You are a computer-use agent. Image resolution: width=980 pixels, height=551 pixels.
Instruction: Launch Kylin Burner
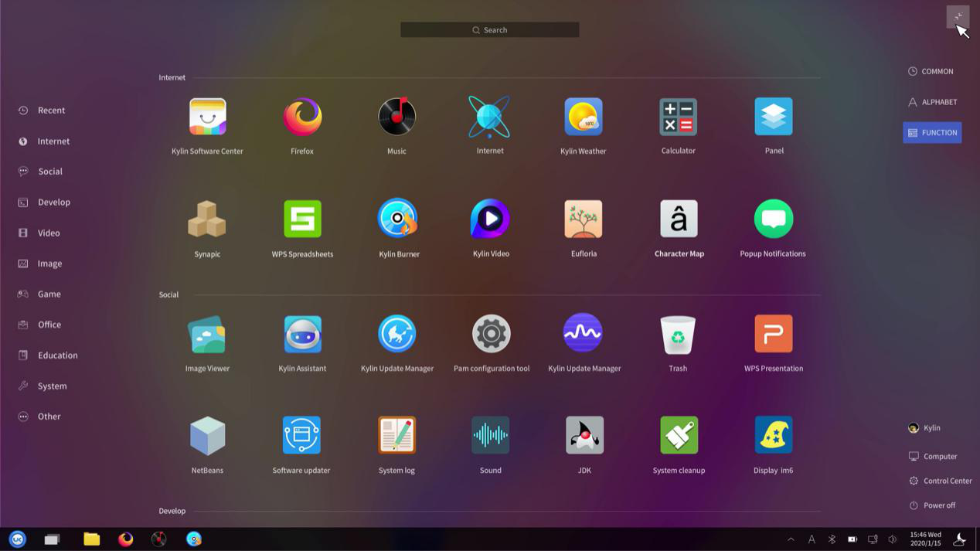click(397, 219)
